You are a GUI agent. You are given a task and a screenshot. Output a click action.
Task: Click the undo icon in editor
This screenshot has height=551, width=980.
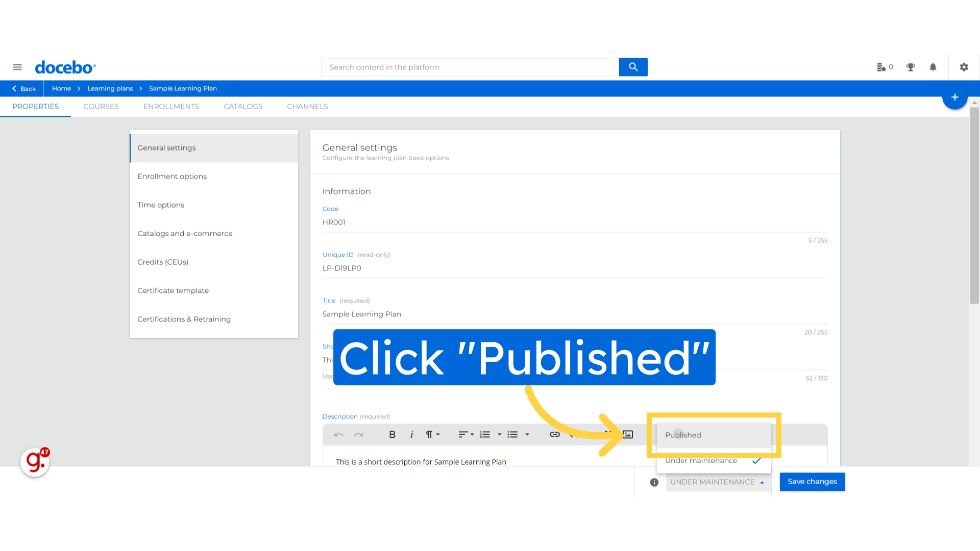pyautogui.click(x=339, y=434)
